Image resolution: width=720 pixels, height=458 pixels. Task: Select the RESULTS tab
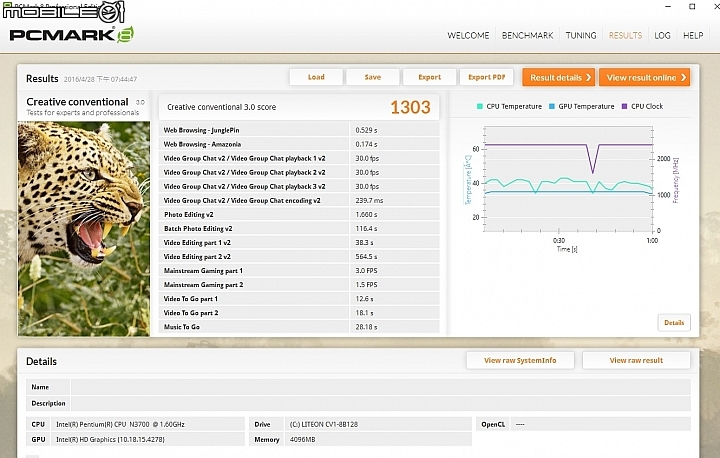coord(625,35)
